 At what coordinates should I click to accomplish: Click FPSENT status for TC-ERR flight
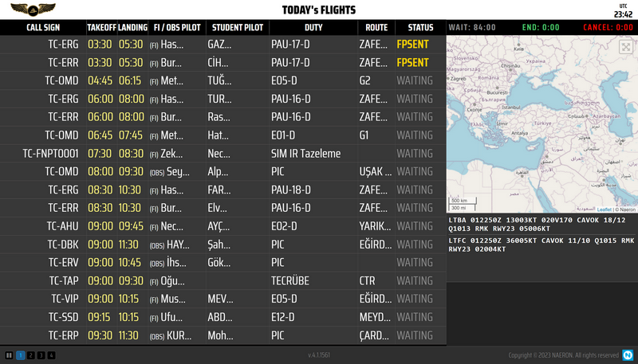pos(413,62)
